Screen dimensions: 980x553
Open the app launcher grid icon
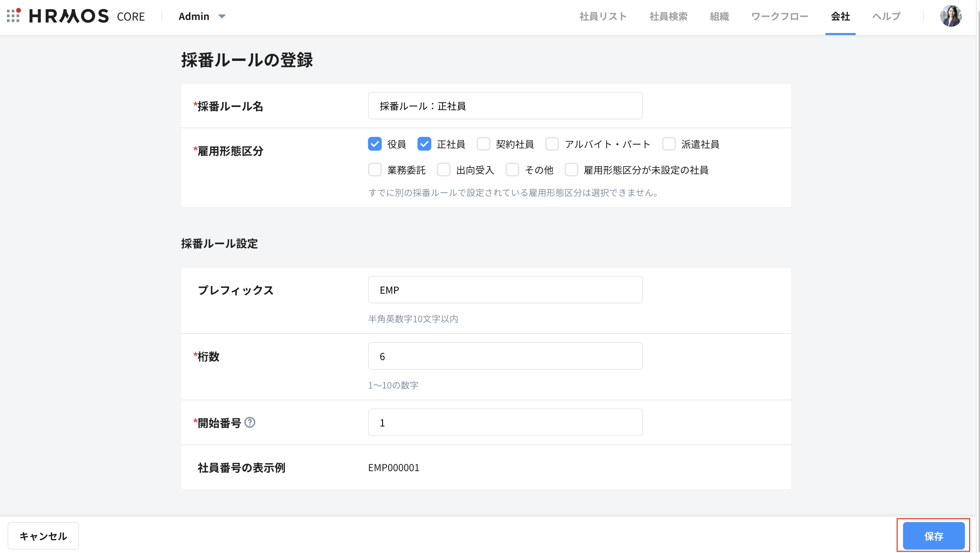(13, 16)
